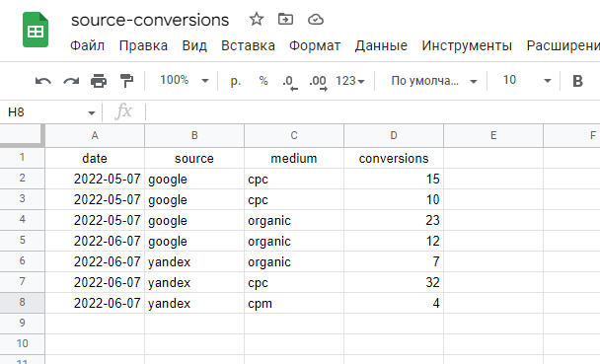Select row 4 header
This screenshot has height=364, width=600.
tap(22, 219)
